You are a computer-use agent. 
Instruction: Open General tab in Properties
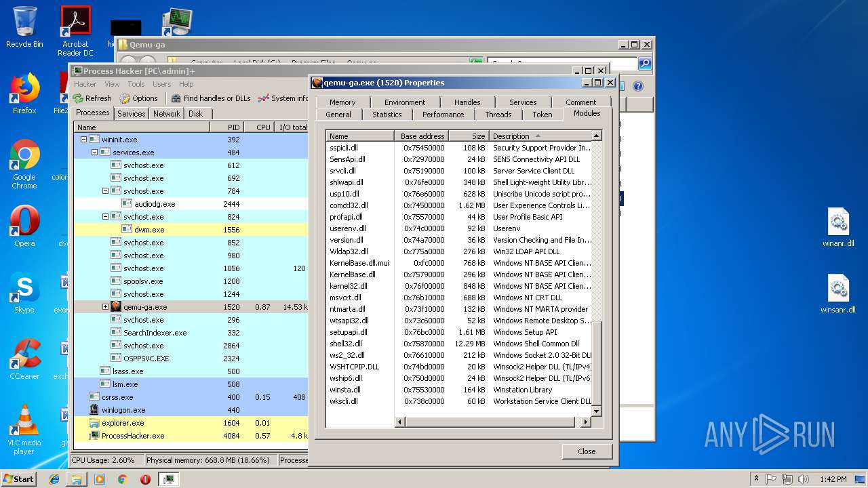point(338,115)
